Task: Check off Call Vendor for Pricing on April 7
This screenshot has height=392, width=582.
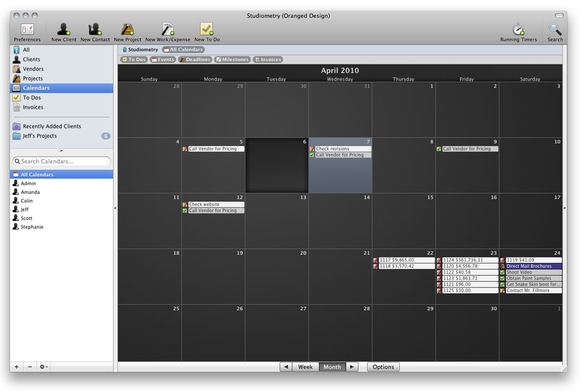Action: 312,155
